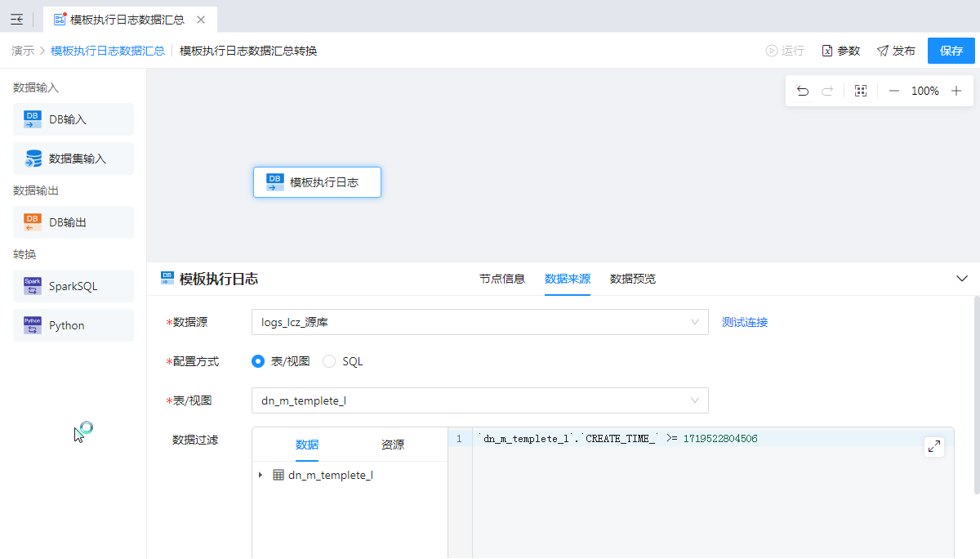Click the undo arrow in canvas toolbar

point(803,91)
